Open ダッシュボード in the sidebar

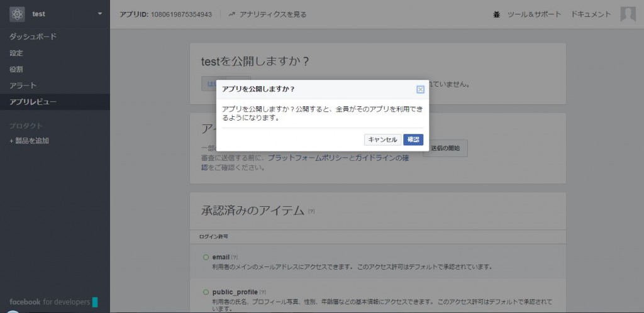point(33,36)
